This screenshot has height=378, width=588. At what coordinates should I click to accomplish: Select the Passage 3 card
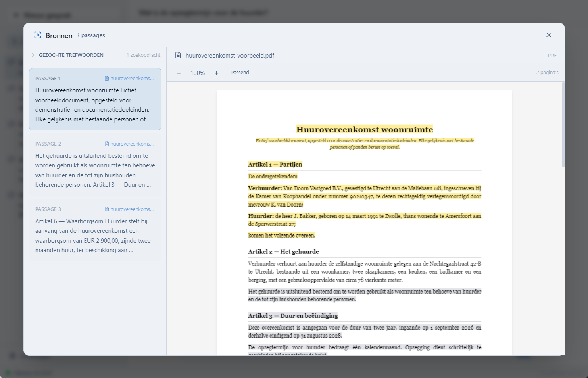click(x=95, y=230)
